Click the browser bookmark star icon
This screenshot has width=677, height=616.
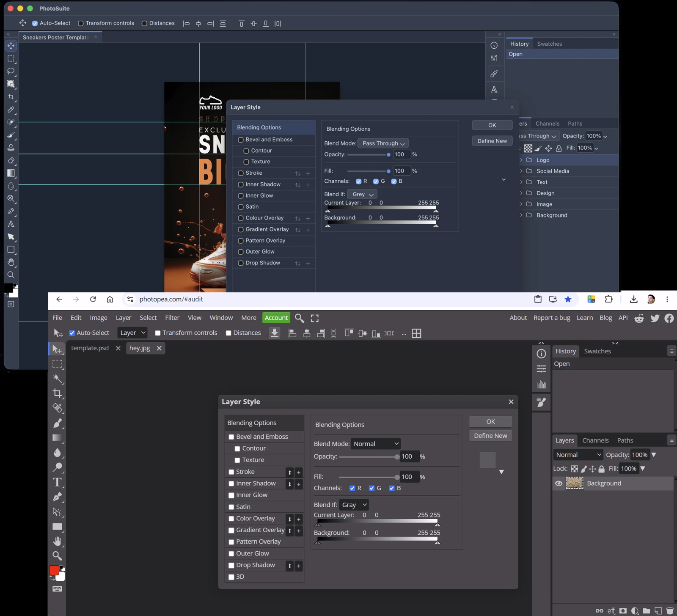point(568,299)
